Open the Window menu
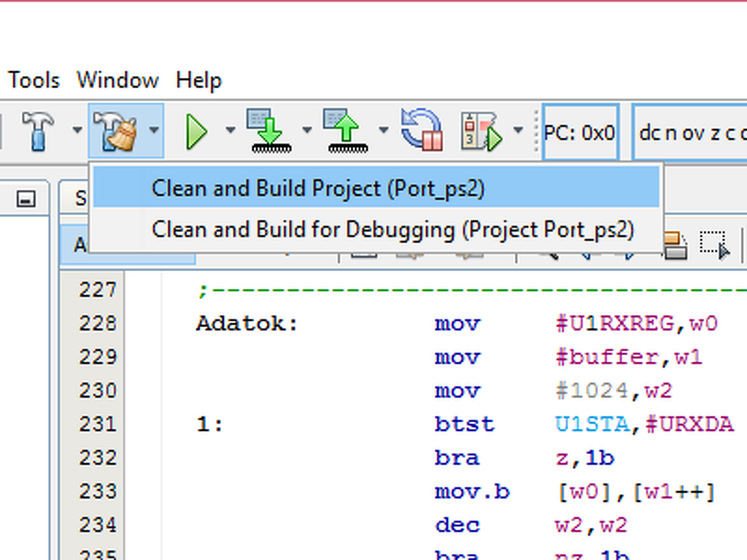Image resolution: width=747 pixels, height=560 pixels. (118, 80)
